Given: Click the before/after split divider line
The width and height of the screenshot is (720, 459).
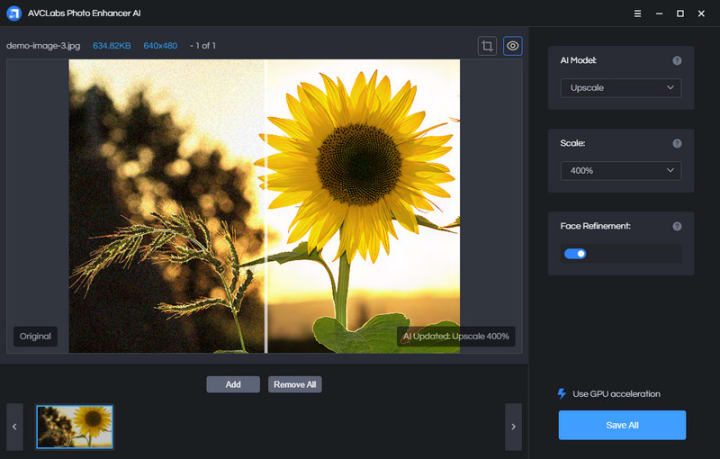Looking at the screenshot, I should (x=266, y=206).
